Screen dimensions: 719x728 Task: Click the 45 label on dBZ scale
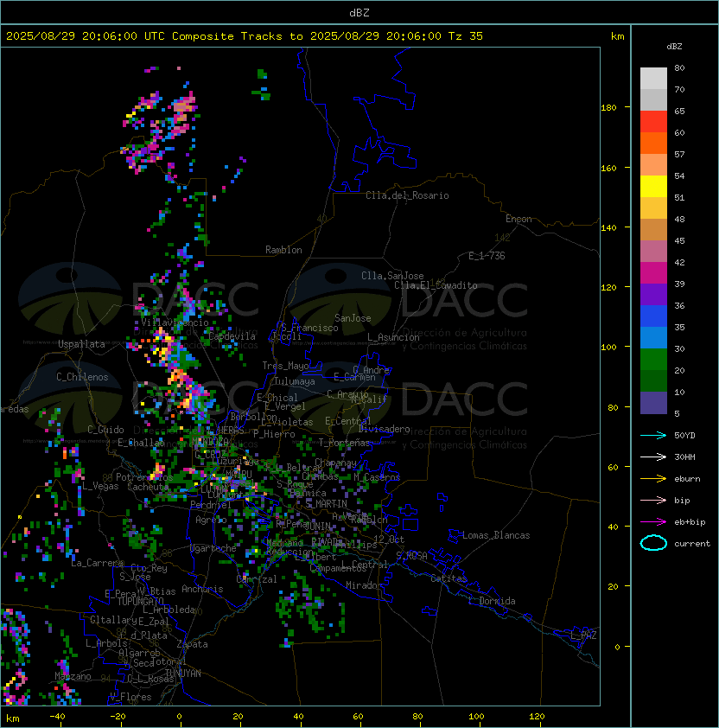point(679,240)
